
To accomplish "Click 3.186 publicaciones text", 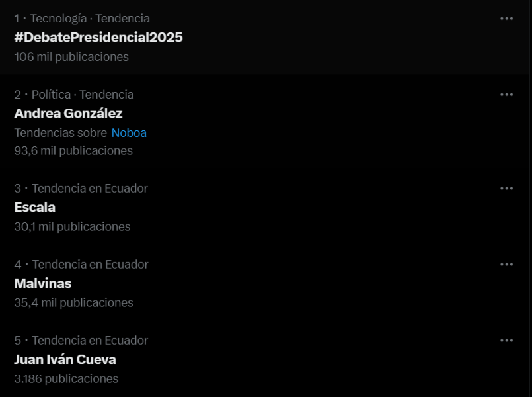I will [66, 378].
